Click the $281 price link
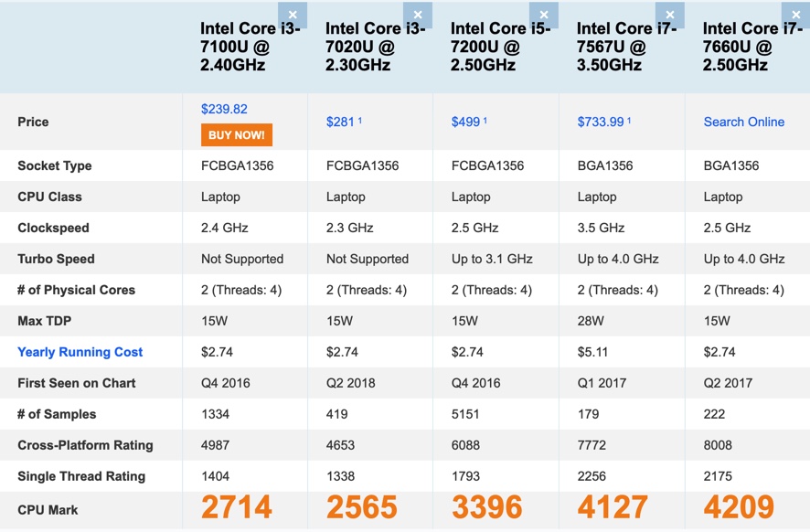This screenshot has height=532, width=810. click(x=340, y=122)
